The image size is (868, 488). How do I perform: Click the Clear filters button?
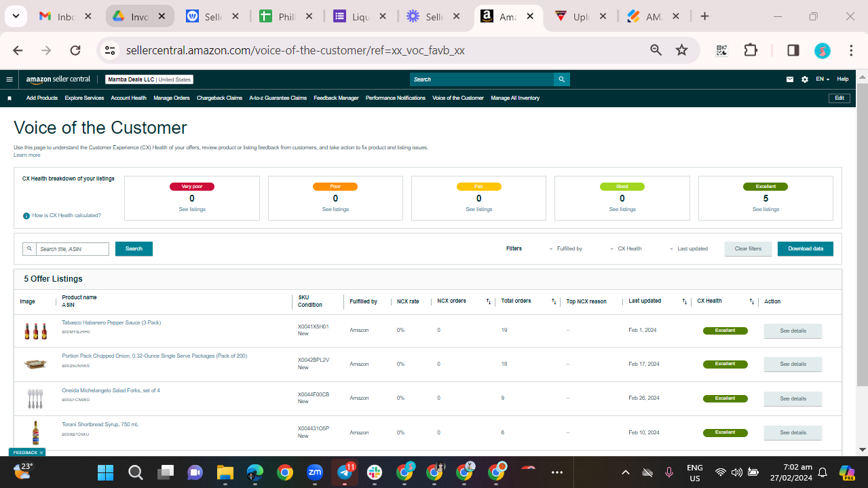(x=748, y=249)
